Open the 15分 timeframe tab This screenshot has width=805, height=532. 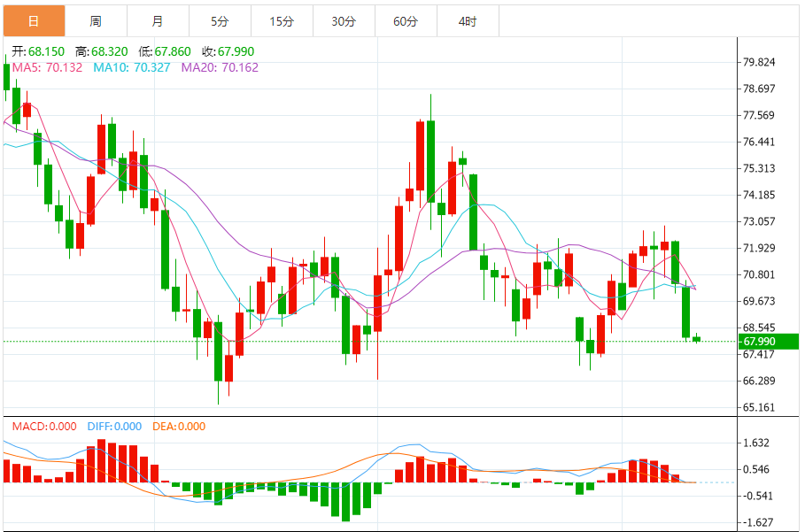283,21
